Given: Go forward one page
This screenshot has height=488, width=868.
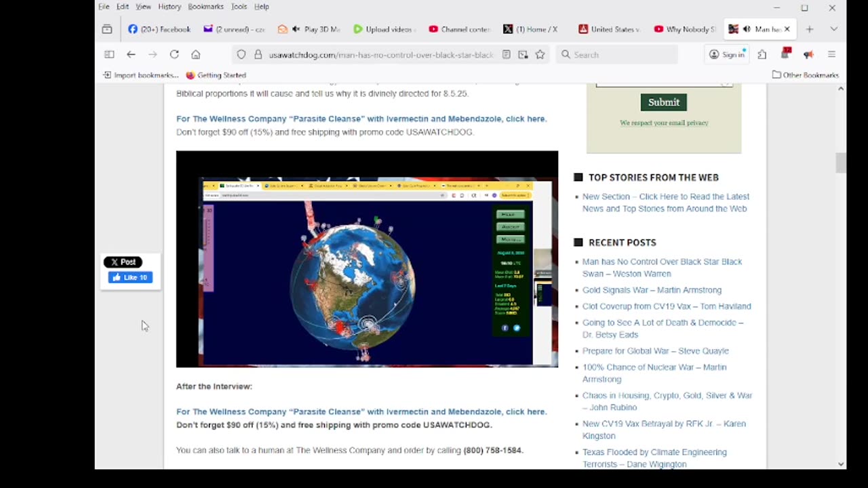Looking at the screenshot, I should pyautogui.click(x=153, y=54).
